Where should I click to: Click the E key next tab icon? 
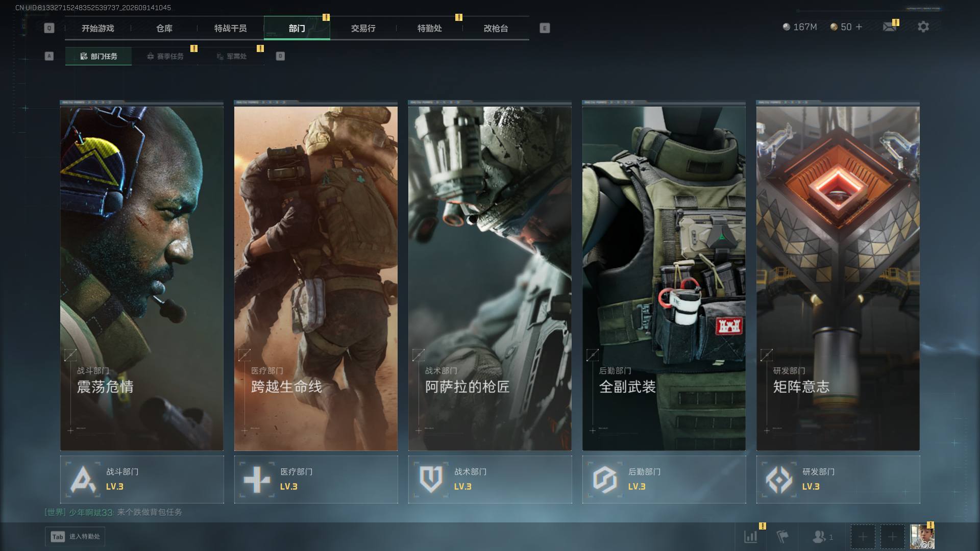545,28
